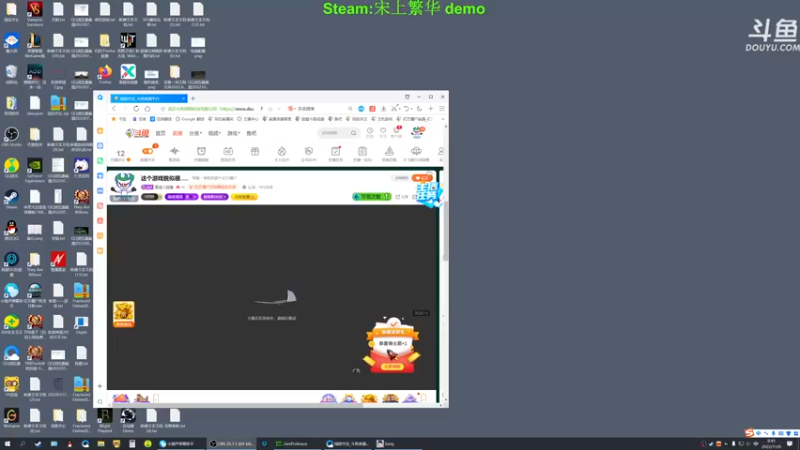Open the Recycle Bin on desktop
The image size is (800, 450).
pos(11,74)
